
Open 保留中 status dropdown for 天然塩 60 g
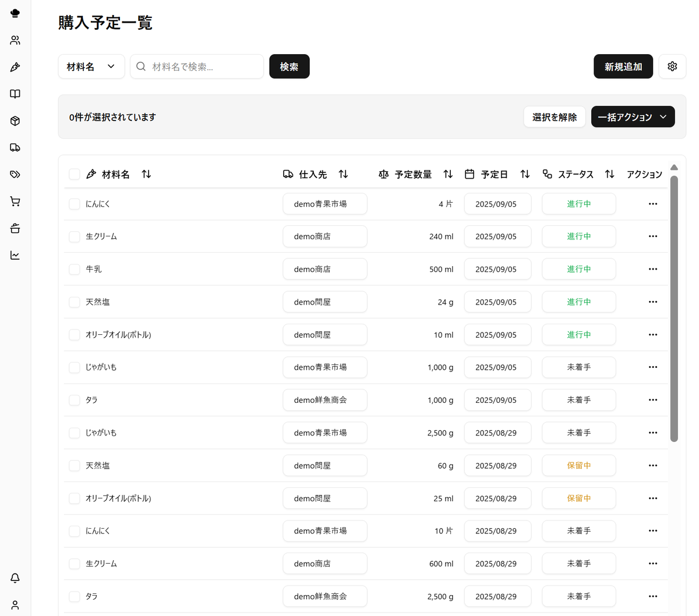579,465
